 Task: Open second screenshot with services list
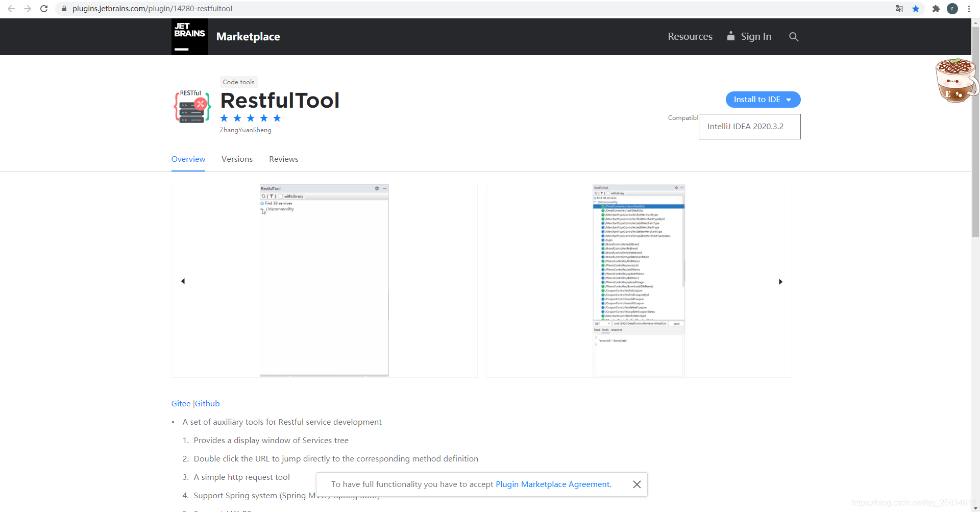pyautogui.click(x=639, y=281)
